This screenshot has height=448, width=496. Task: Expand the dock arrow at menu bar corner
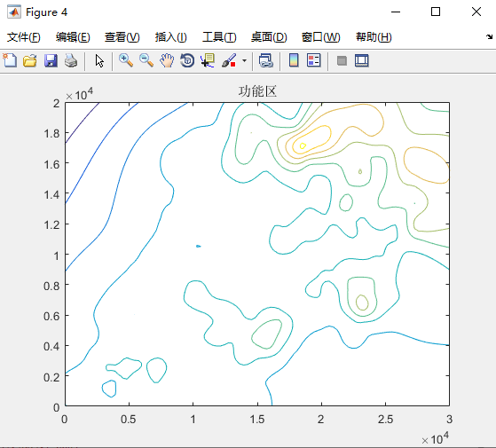click(x=490, y=36)
